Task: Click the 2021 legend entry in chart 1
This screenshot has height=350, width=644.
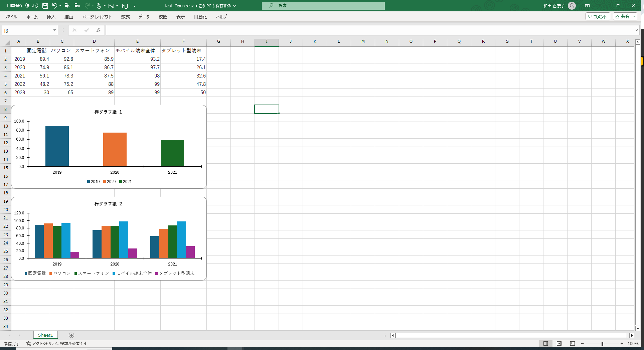Action: [x=126, y=182]
